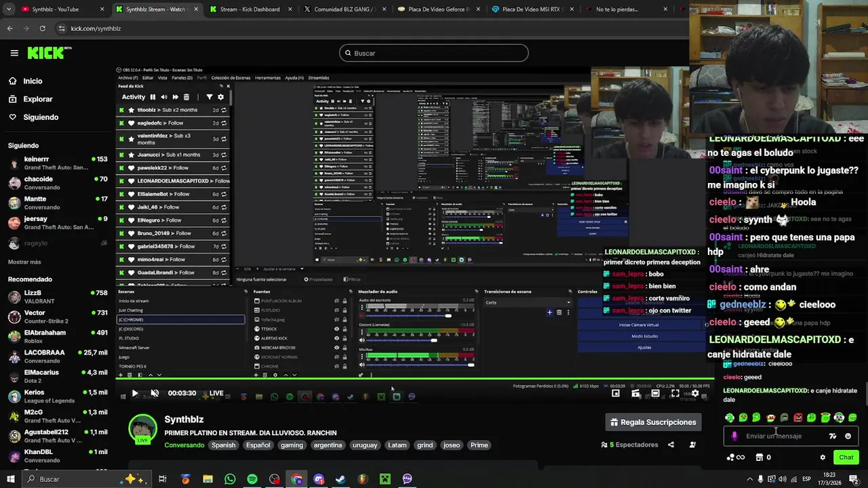The image size is (868, 488).
Task: Open the transition options three-dot menu
Action: [568, 312]
